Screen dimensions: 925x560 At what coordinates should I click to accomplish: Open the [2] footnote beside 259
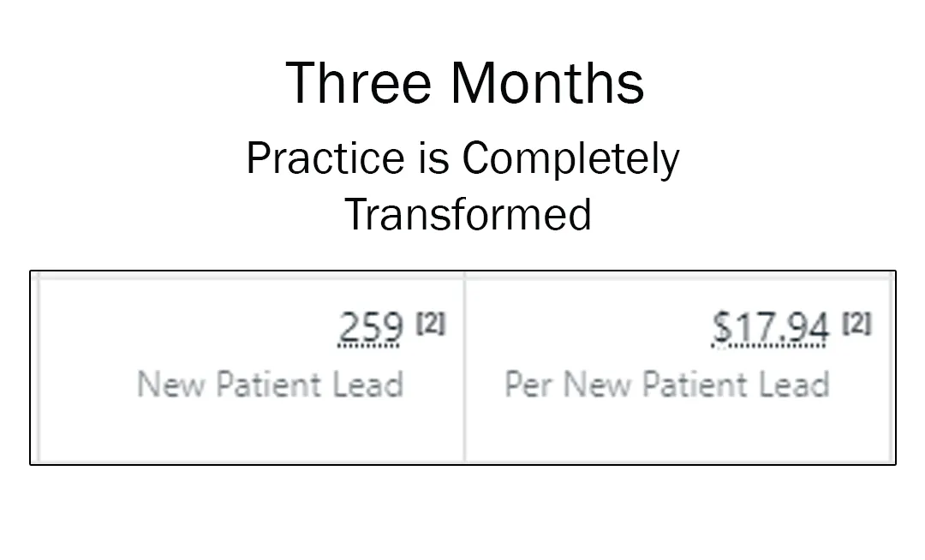click(431, 324)
